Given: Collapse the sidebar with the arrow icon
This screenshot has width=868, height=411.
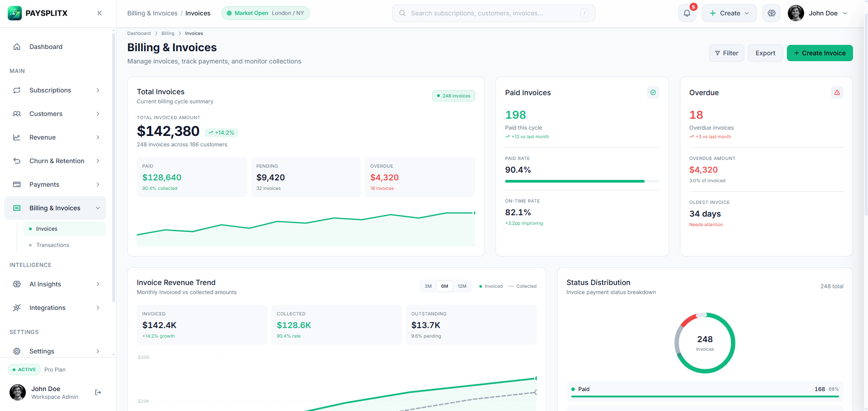Looking at the screenshot, I should tap(100, 13).
